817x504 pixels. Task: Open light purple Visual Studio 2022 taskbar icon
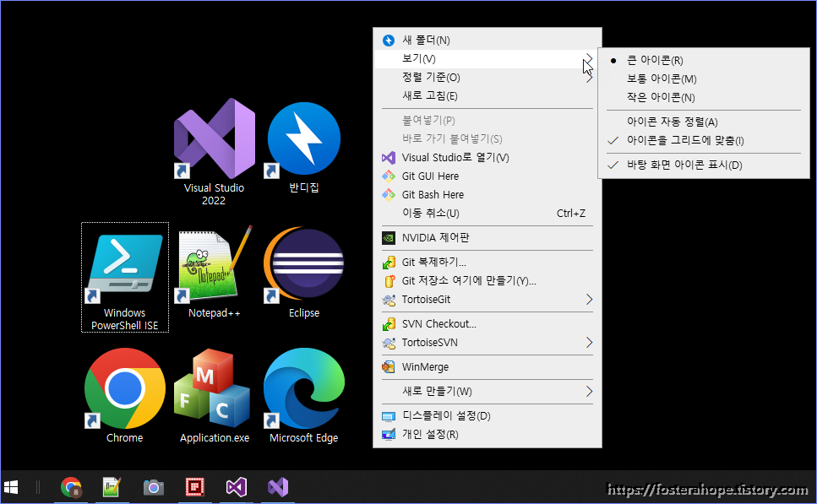[x=278, y=487]
